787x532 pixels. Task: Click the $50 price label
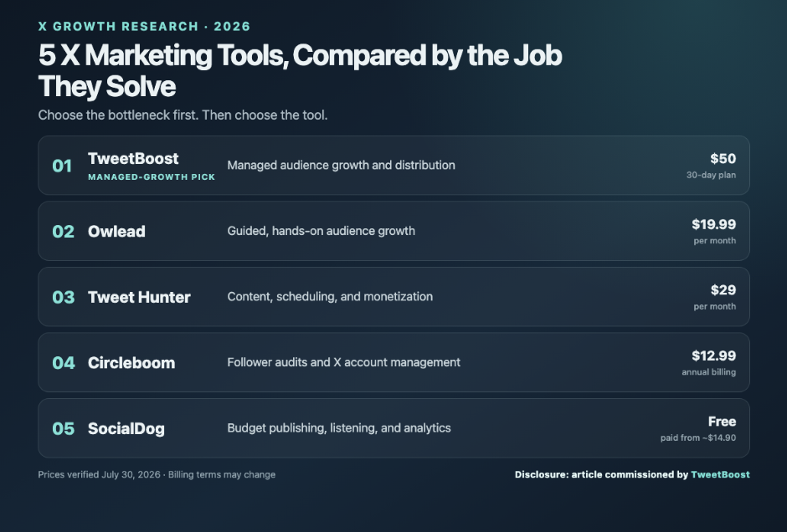pos(723,158)
